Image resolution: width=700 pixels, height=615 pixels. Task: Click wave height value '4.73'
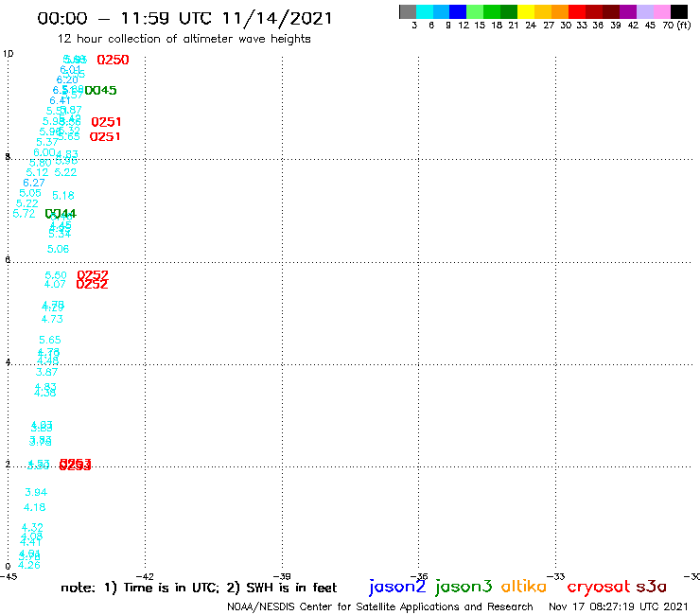pyautogui.click(x=52, y=319)
